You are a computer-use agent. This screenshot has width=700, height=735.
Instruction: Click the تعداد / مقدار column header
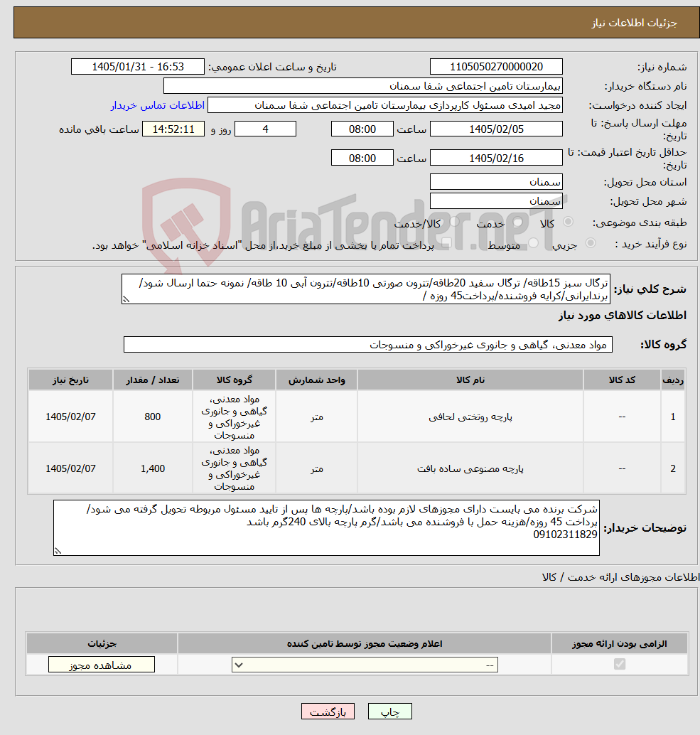pos(153,380)
